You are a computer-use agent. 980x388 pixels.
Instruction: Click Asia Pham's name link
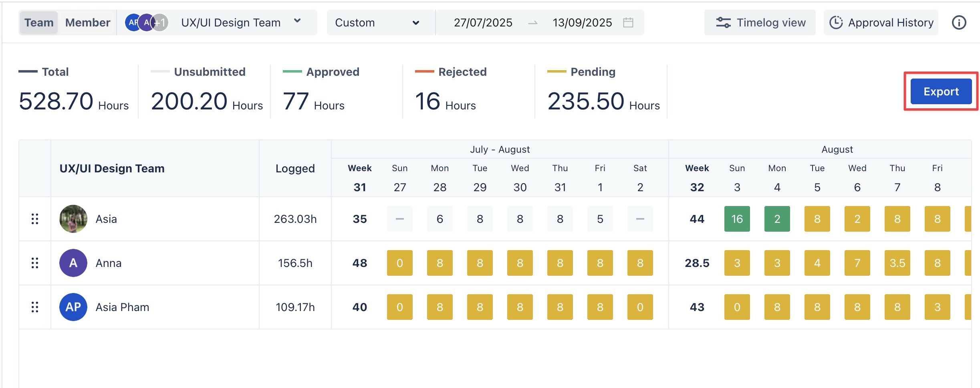tap(122, 307)
